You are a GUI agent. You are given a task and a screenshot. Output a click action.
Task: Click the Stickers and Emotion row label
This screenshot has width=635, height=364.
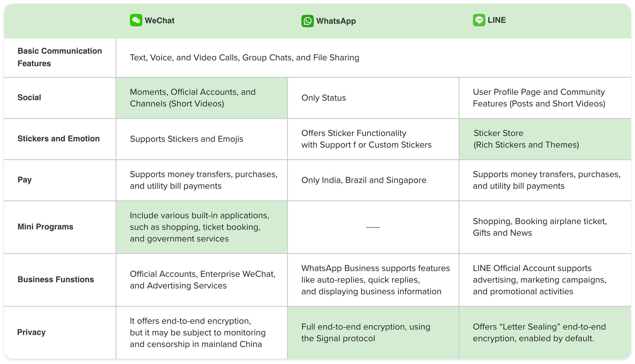pyautogui.click(x=59, y=138)
